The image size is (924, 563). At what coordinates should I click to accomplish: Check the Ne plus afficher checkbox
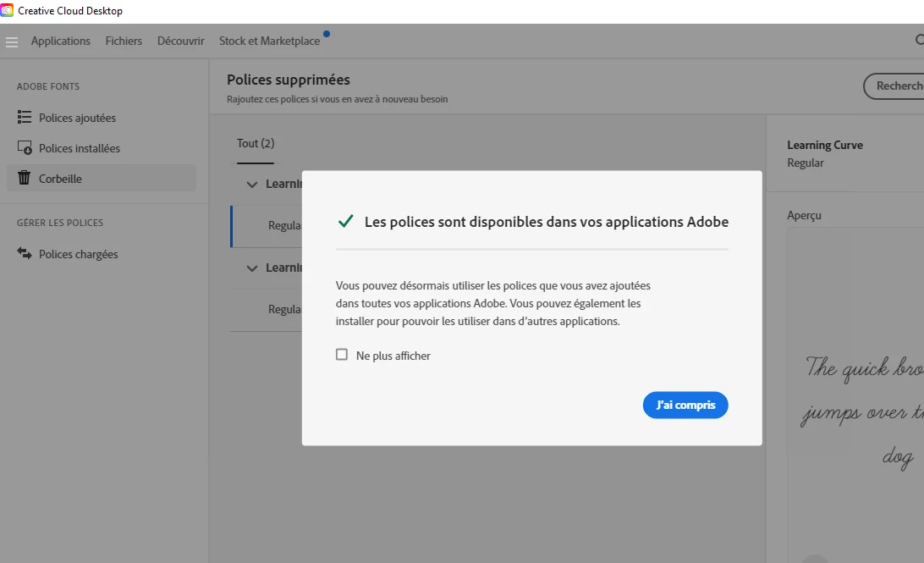point(342,354)
